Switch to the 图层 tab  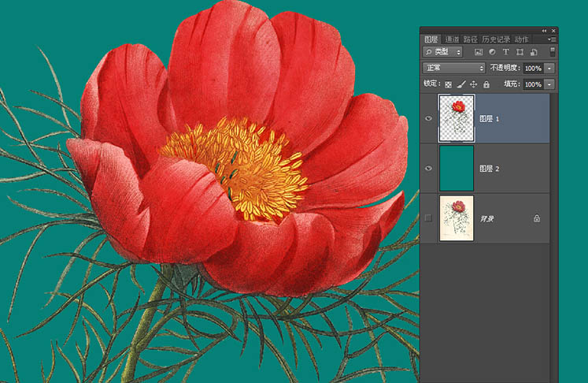tap(431, 39)
